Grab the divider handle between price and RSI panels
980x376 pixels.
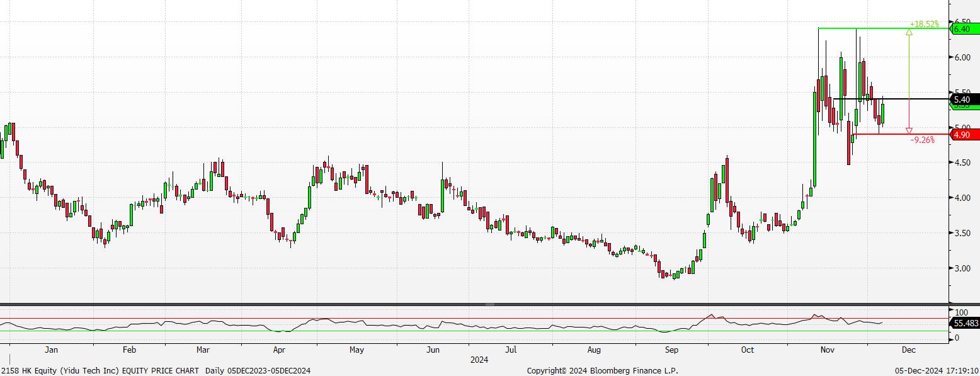tap(489, 305)
